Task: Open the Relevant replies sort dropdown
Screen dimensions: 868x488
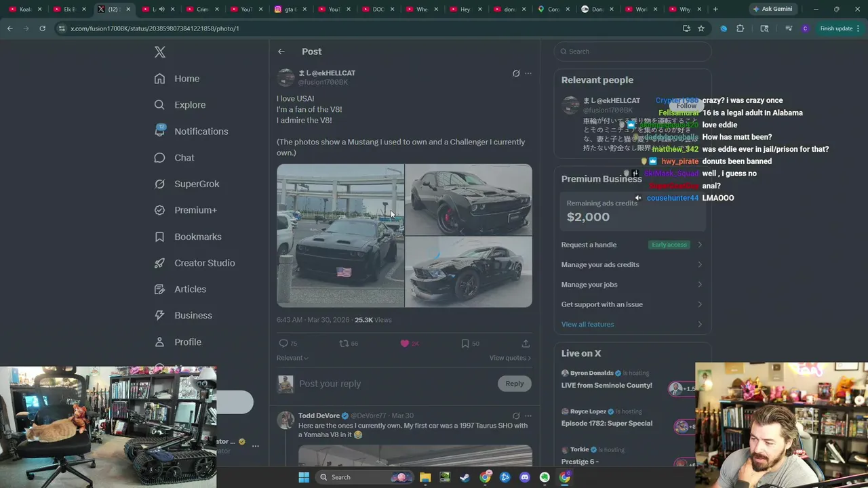Action: [292, 358]
